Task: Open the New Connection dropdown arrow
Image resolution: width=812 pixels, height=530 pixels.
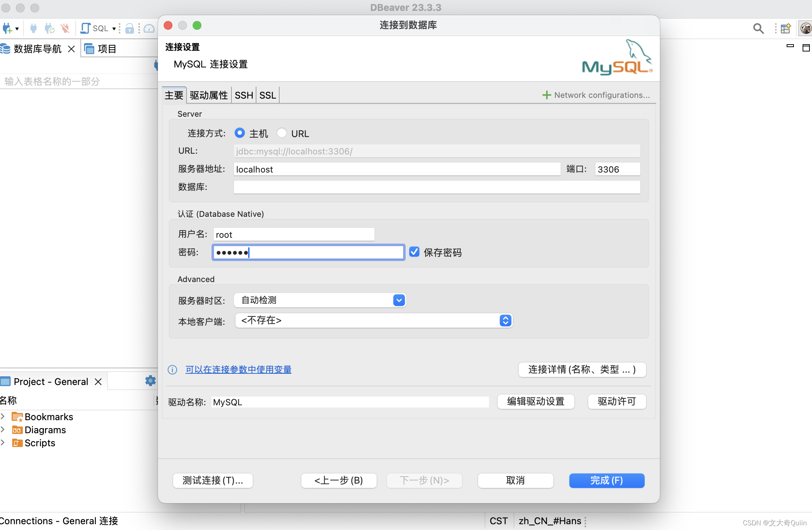Action: point(17,29)
